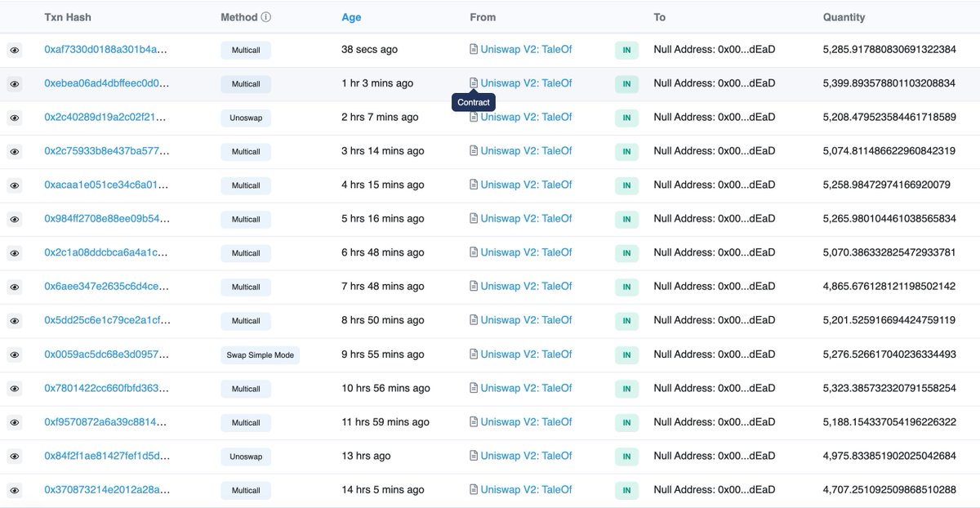Click contract file icon in 38 secs ago row

[474, 50]
